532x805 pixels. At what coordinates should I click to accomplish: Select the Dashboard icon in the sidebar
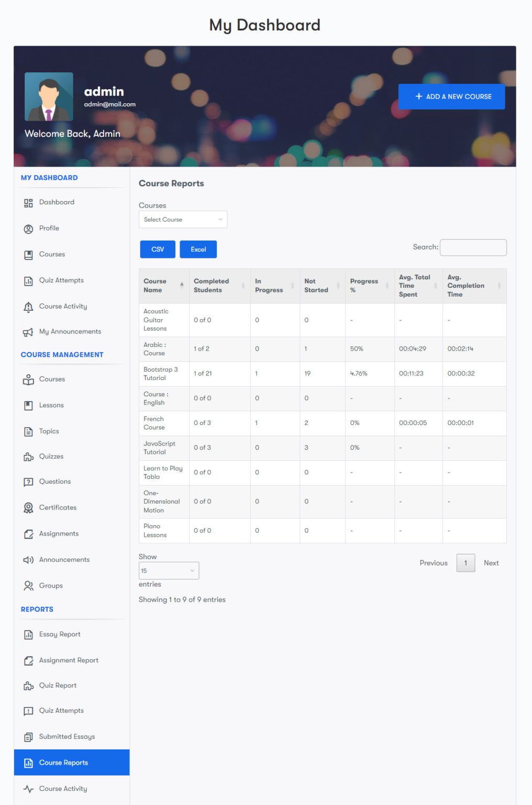pyautogui.click(x=28, y=202)
